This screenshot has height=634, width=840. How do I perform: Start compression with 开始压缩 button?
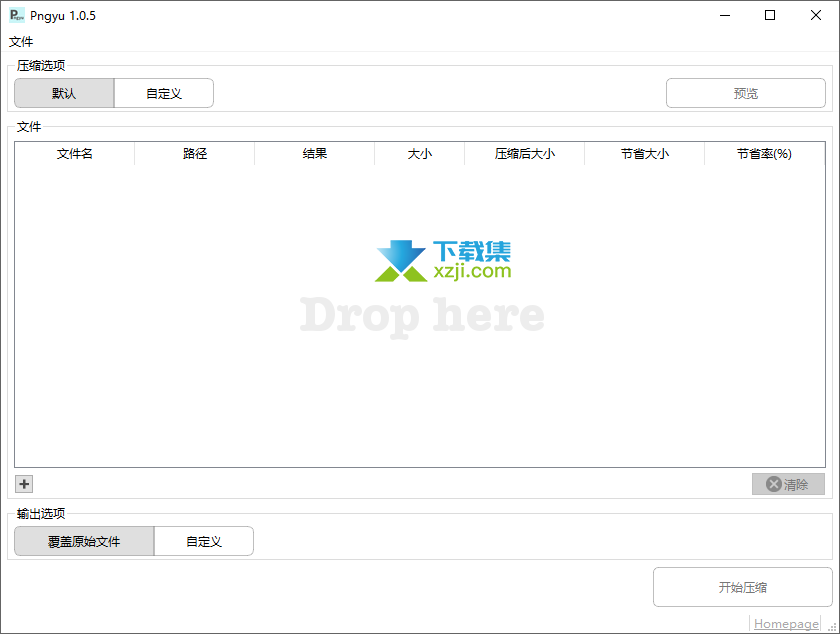click(x=742, y=587)
